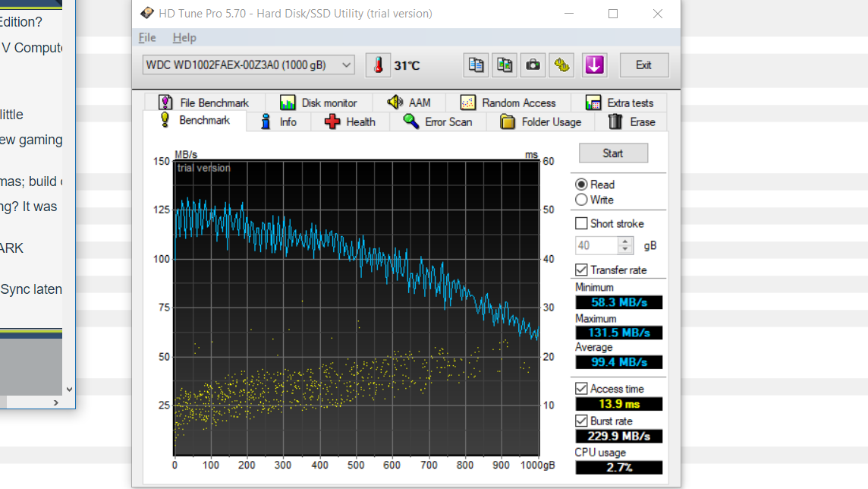Increase short stroke value with up arrow

(625, 241)
